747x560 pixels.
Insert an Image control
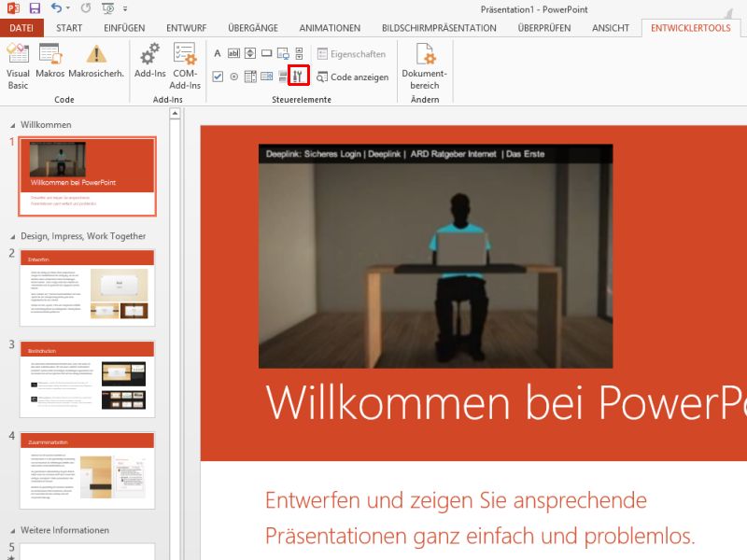[x=283, y=53]
